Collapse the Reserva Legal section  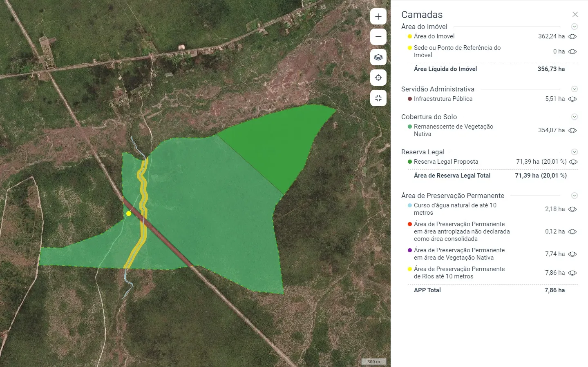[574, 152]
